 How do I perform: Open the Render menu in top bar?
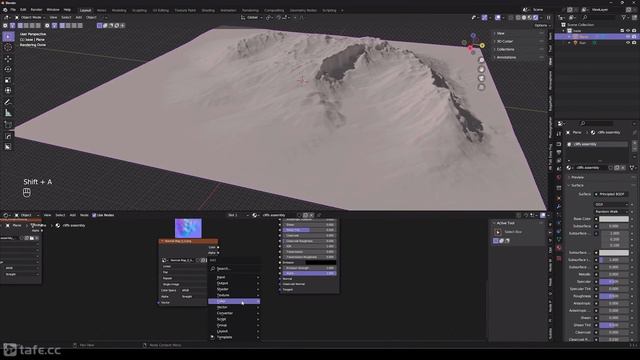36,10
